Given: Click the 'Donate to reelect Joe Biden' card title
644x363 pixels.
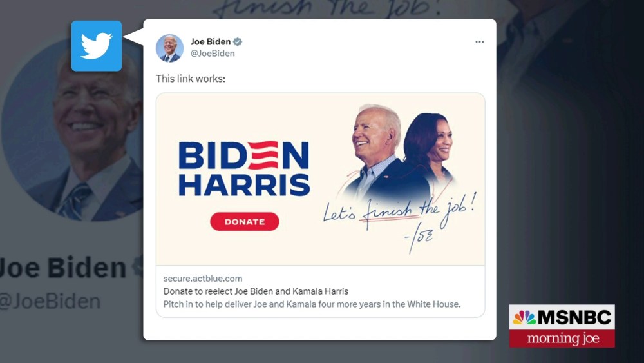Looking at the screenshot, I should point(256,291).
